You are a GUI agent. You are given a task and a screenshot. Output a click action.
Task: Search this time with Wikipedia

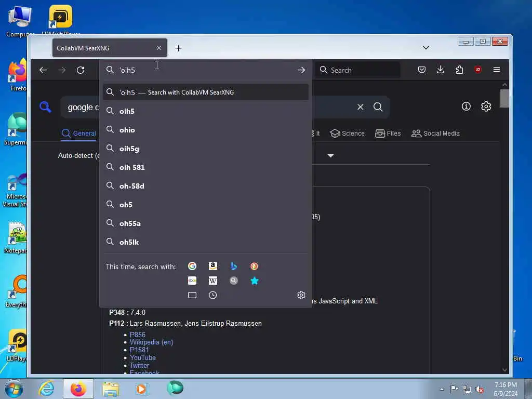click(212, 281)
